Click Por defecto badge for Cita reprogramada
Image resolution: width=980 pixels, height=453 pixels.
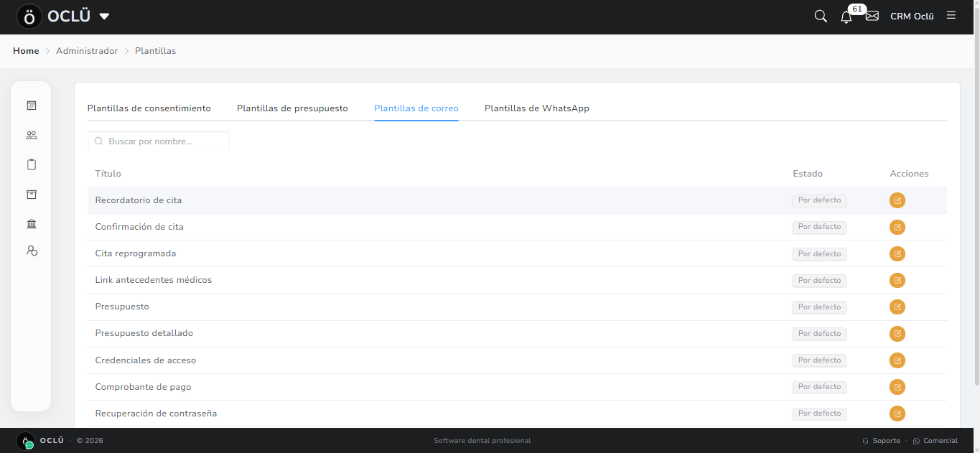819,254
